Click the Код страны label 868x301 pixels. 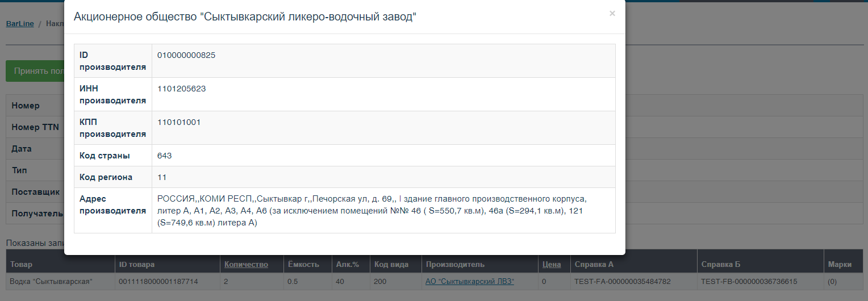point(105,156)
